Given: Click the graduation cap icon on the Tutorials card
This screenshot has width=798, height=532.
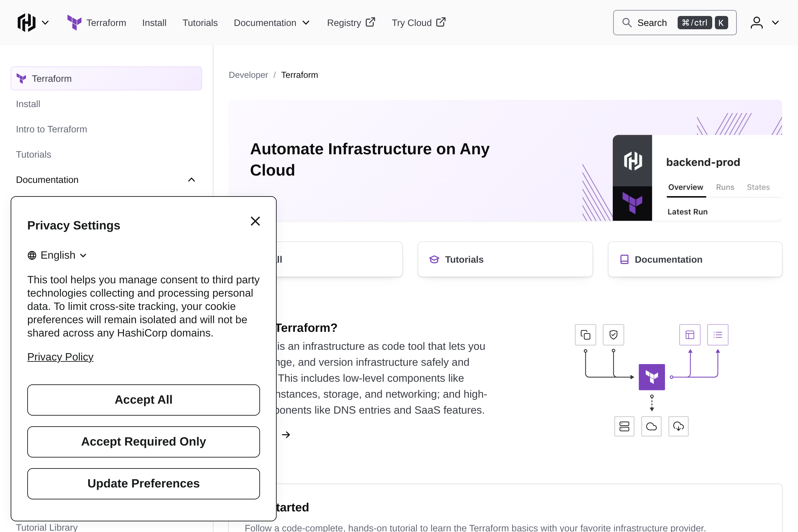Looking at the screenshot, I should pos(434,259).
